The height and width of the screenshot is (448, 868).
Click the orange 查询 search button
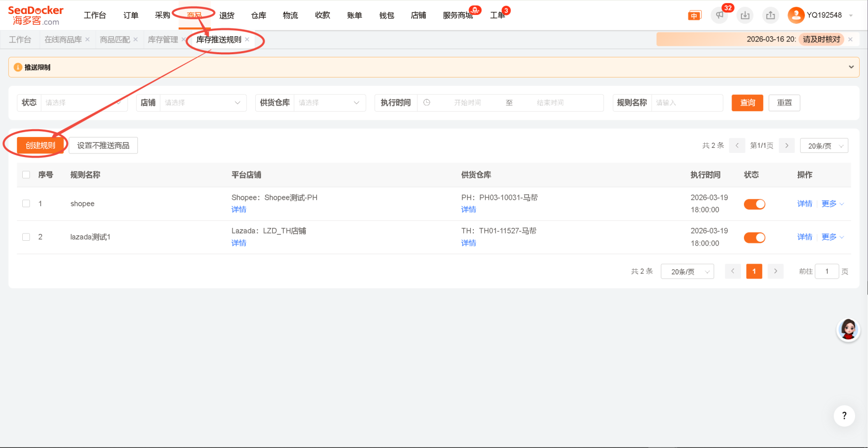(747, 103)
